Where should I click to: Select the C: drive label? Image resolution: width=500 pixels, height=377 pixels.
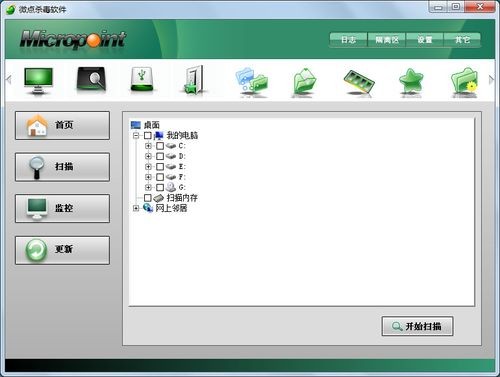(182, 146)
